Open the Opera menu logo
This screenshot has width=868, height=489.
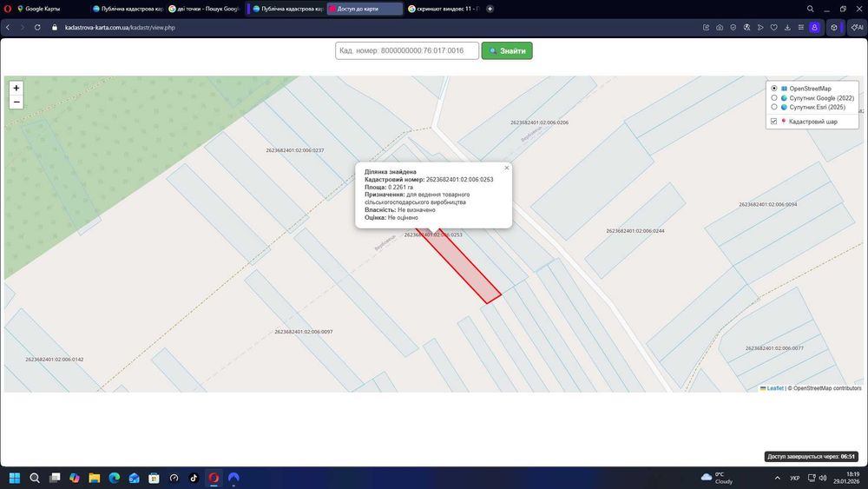click(7, 9)
